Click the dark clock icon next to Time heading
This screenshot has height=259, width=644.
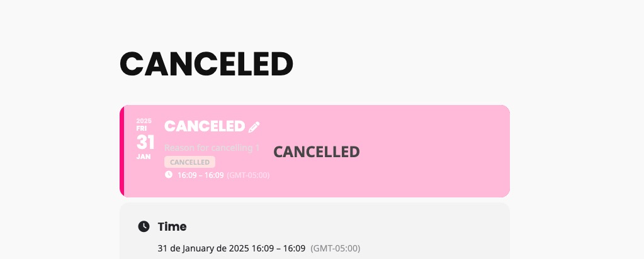144,226
